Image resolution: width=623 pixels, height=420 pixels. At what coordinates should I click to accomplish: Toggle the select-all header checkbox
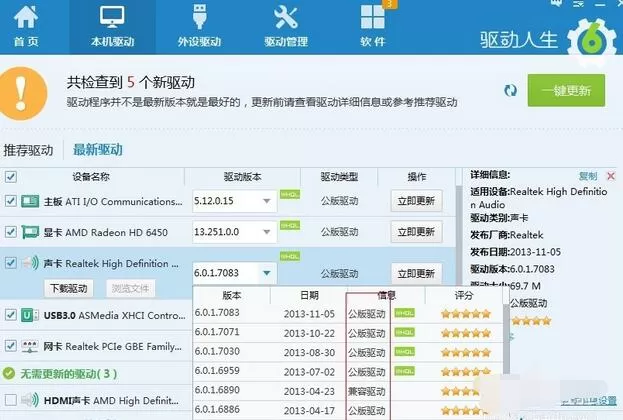pyautogui.click(x=11, y=176)
